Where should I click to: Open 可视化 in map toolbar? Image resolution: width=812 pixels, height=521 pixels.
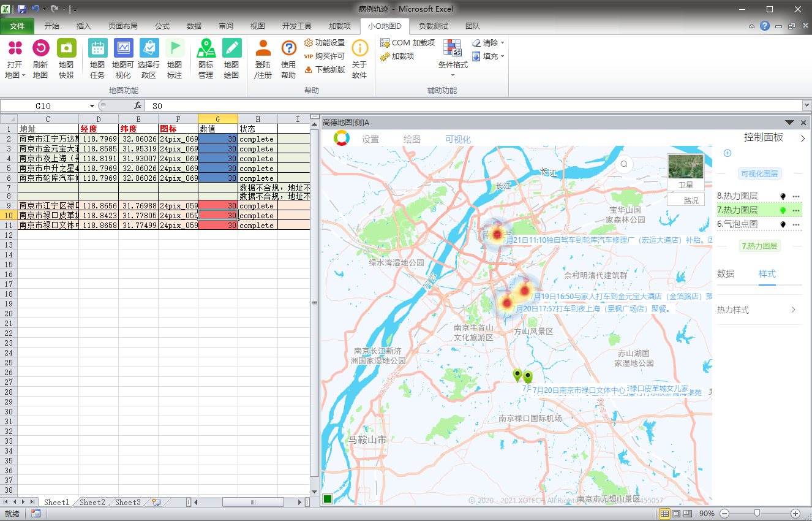click(x=458, y=139)
